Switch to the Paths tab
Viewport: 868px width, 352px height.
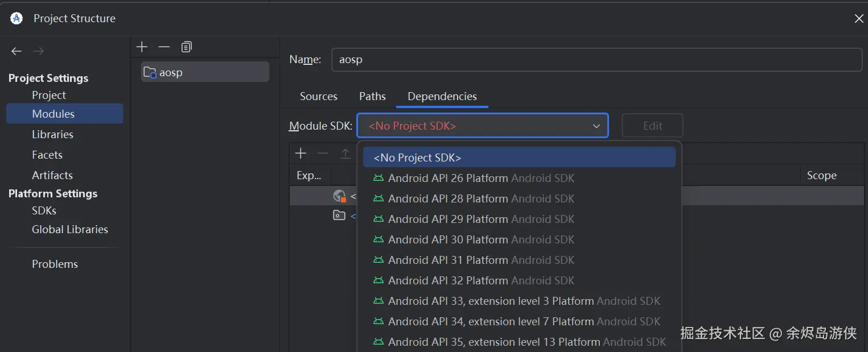point(372,96)
